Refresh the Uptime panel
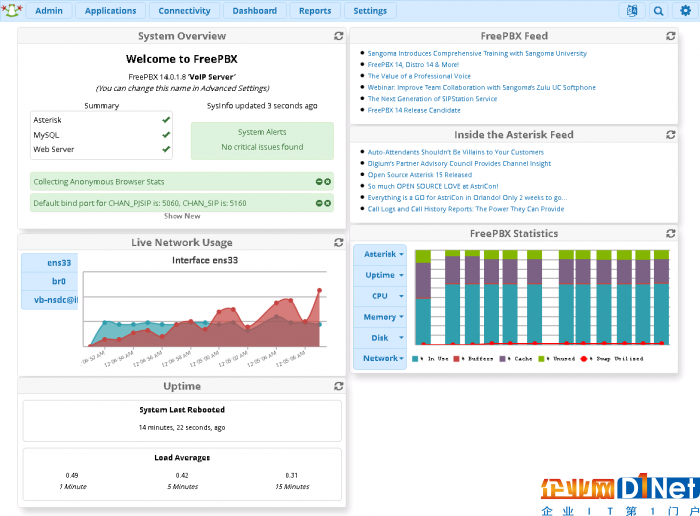 click(338, 386)
